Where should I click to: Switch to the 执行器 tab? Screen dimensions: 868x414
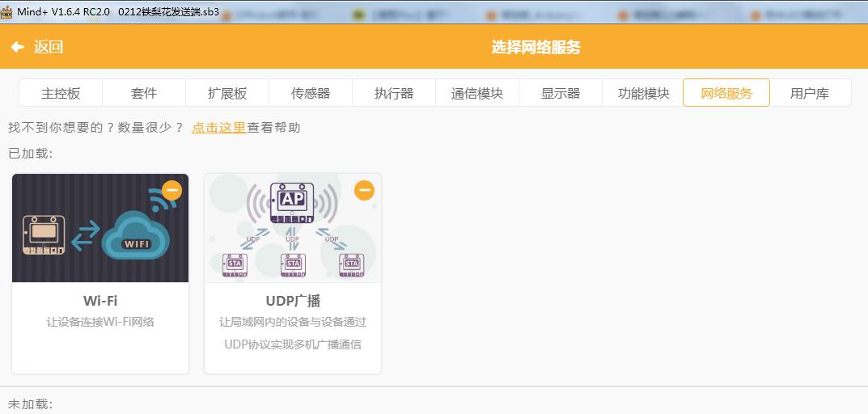point(394,93)
